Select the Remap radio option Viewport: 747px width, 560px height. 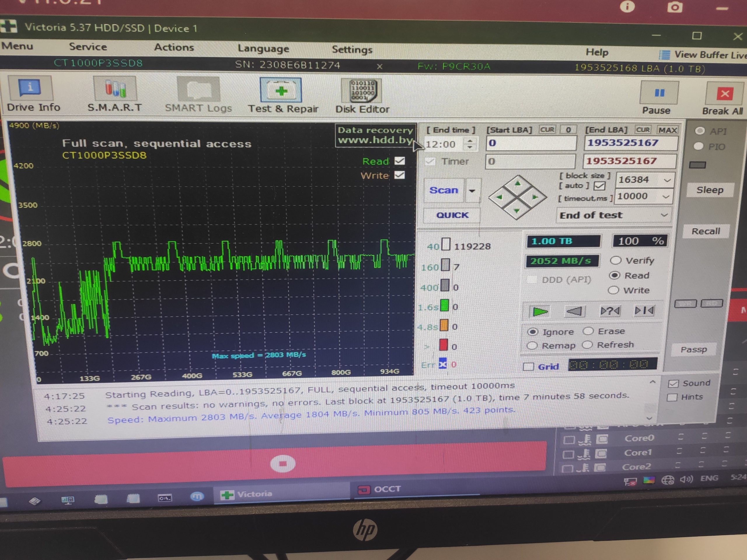(532, 346)
